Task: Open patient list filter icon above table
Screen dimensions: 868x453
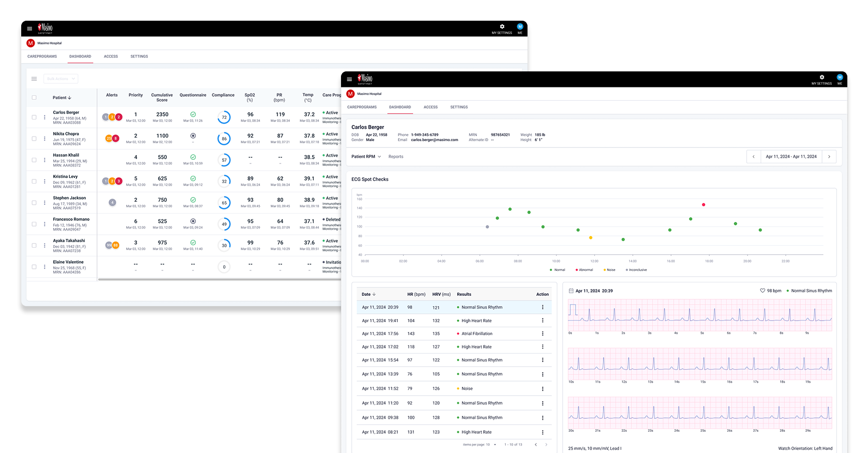Action: click(34, 79)
